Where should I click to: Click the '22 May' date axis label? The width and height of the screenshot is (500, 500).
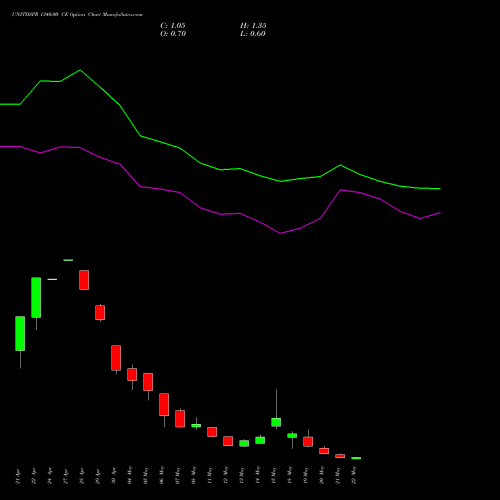(x=354, y=475)
